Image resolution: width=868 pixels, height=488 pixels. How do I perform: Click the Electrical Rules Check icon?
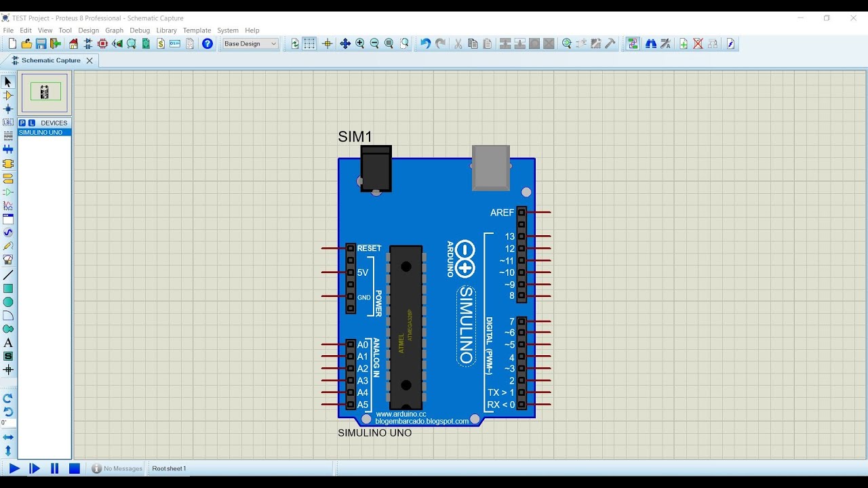pos(730,43)
